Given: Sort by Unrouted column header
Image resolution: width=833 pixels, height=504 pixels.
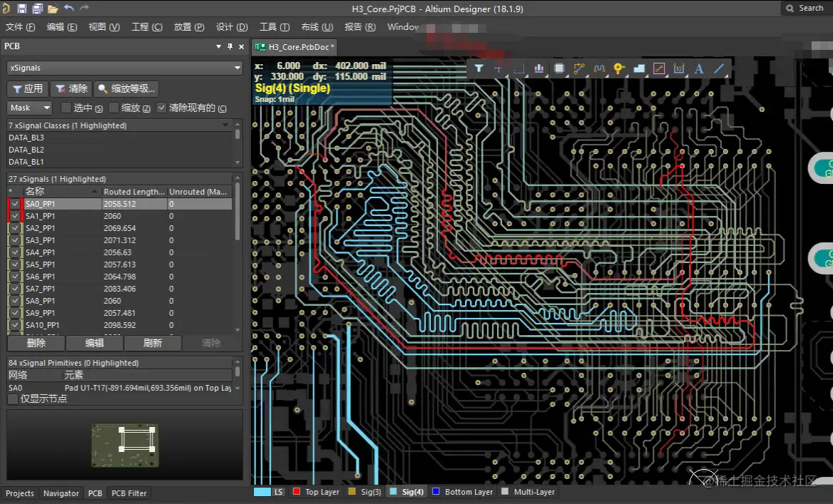Looking at the screenshot, I should 199,191.
